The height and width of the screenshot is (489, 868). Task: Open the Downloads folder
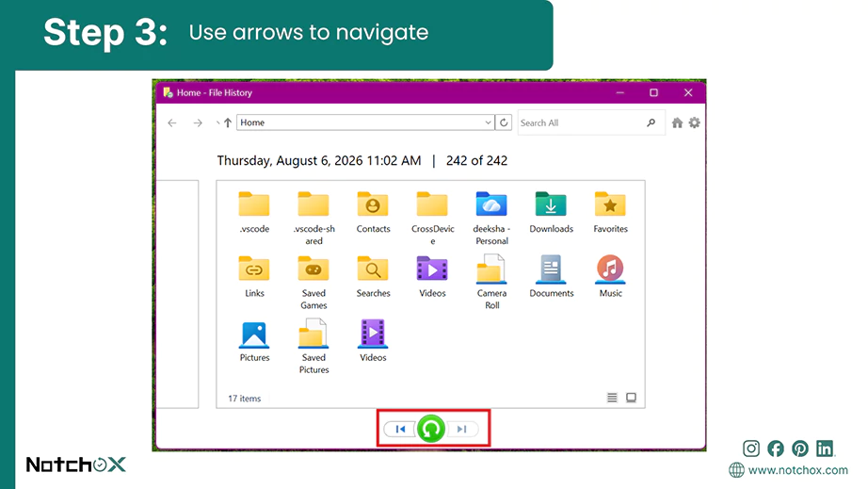coord(551,213)
